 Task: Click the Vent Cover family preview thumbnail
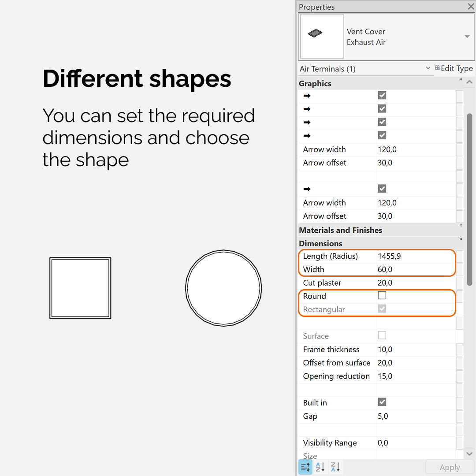(x=322, y=37)
